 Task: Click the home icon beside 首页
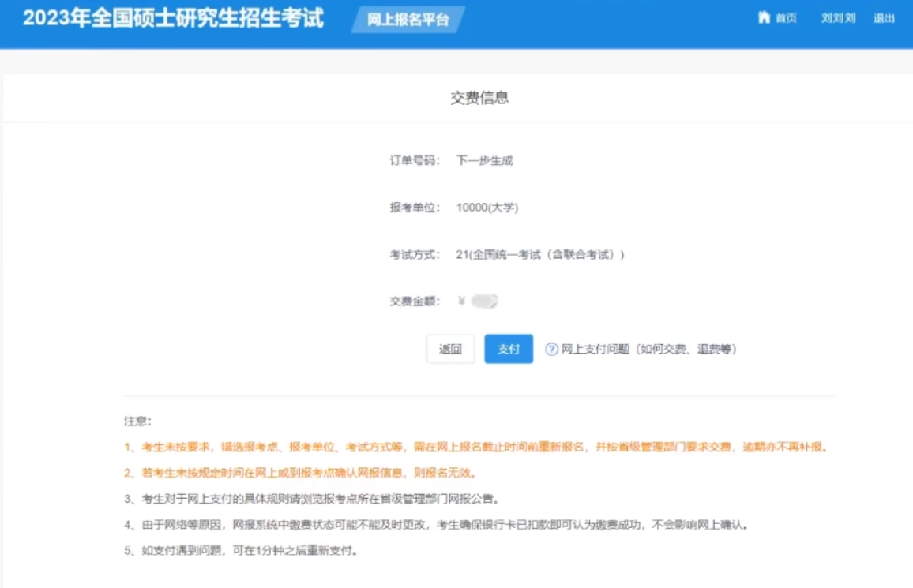[763, 17]
